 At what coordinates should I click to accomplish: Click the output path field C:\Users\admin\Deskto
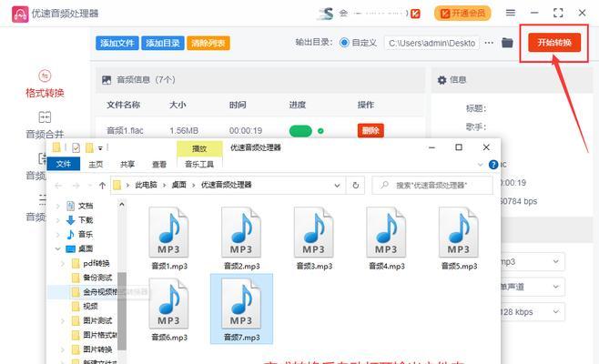click(431, 43)
